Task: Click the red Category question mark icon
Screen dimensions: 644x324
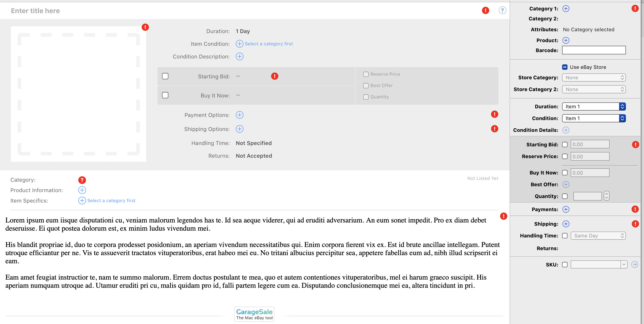Action: click(82, 180)
